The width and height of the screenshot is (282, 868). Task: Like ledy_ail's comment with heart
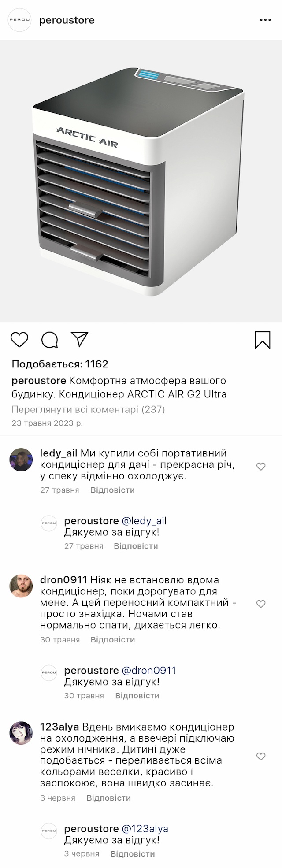261,466
